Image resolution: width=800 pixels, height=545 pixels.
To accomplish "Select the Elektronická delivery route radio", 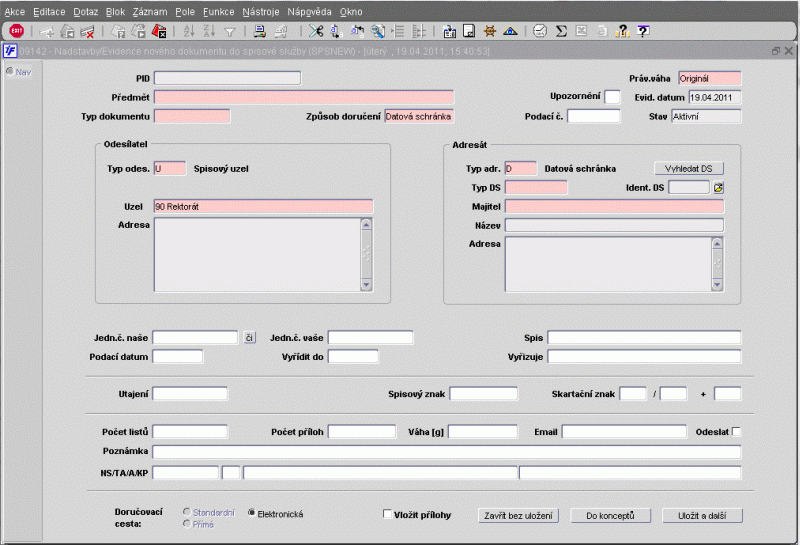I will pos(252,512).
